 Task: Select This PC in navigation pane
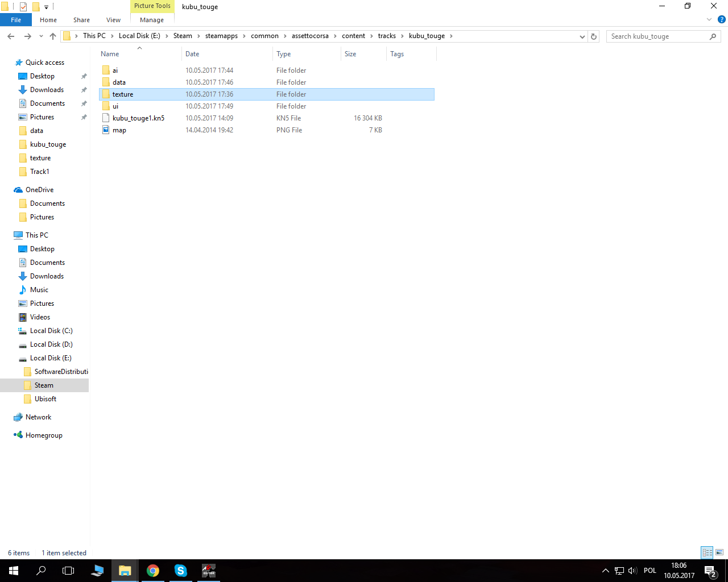point(36,235)
